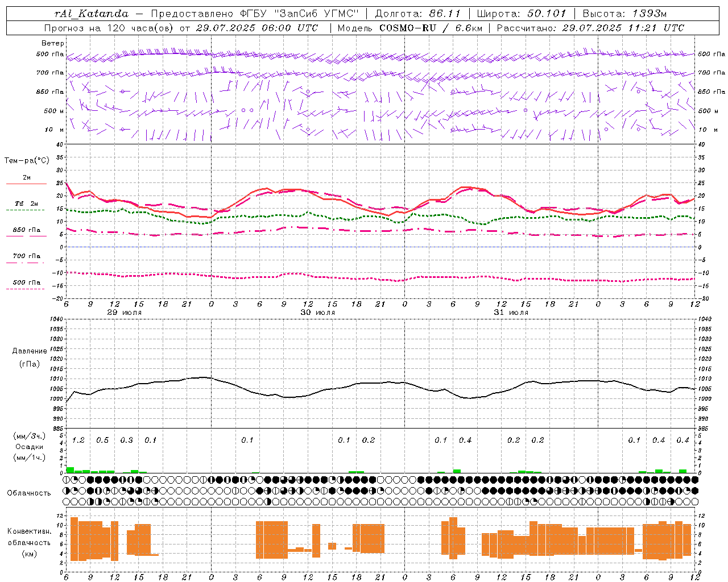Click the 31 июля date label
Viewport: 728px width, 582px height.
[511, 313]
